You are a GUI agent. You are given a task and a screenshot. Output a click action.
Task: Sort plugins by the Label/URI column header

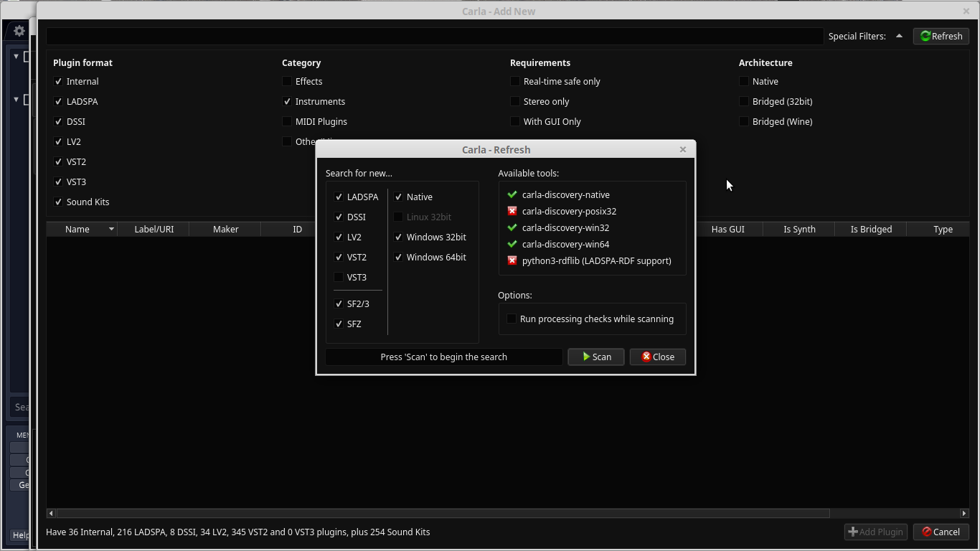154,229
